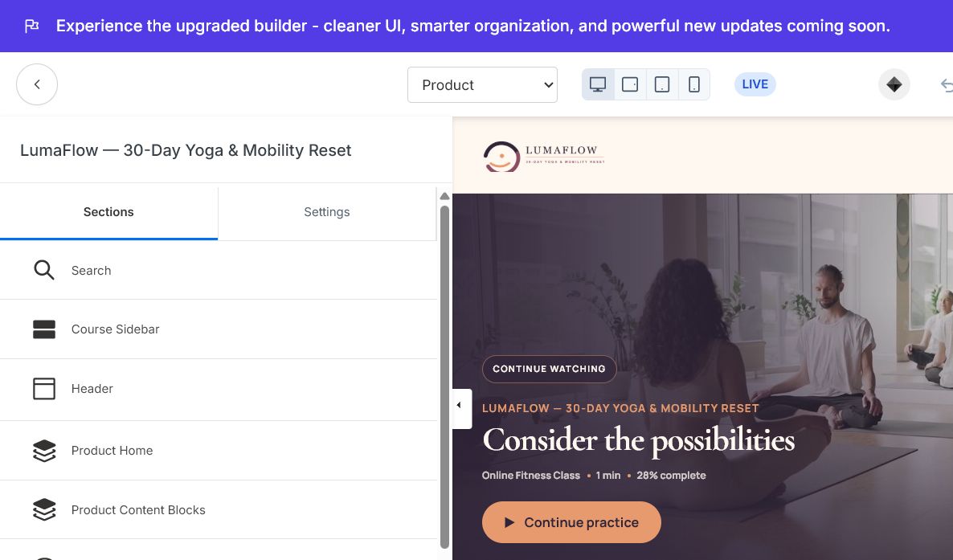Viewport: 953px width, 560px height.
Task: Click the LumaFlow logo in preview
Action: [544, 156]
